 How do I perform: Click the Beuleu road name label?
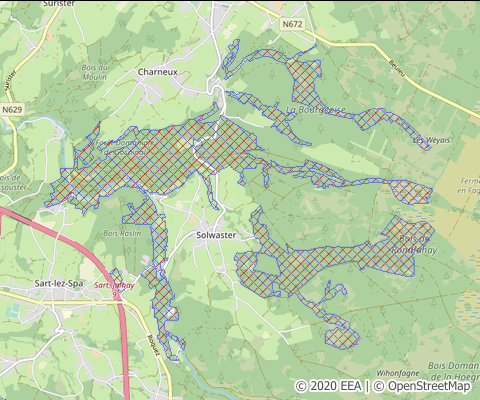[x=397, y=69]
